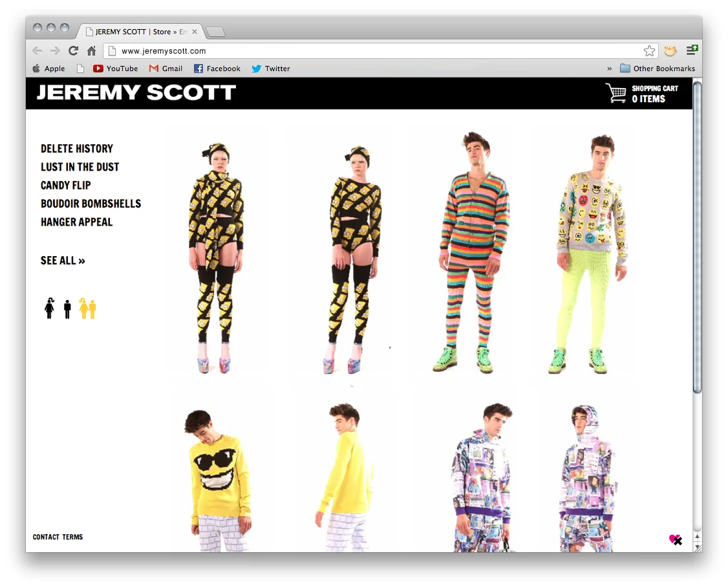Expand hidden bookmarks with the double chevron
This screenshot has width=728, height=582.
[609, 69]
